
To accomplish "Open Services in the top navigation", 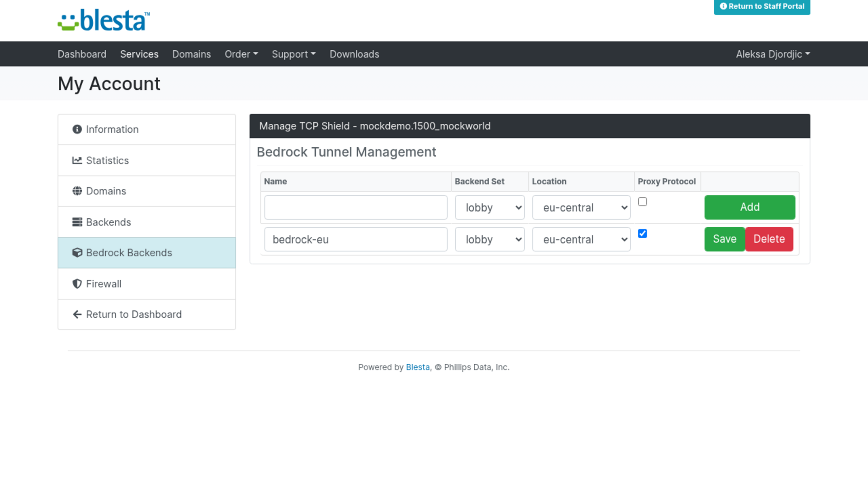I will (139, 54).
